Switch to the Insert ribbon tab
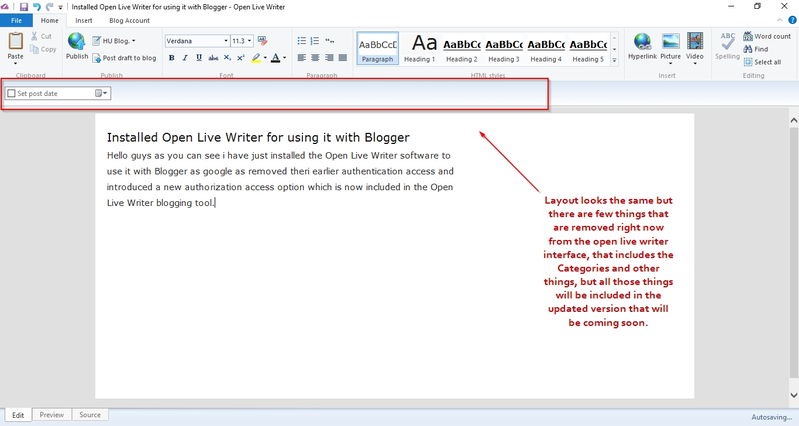The image size is (799, 426). pos(84,20)
